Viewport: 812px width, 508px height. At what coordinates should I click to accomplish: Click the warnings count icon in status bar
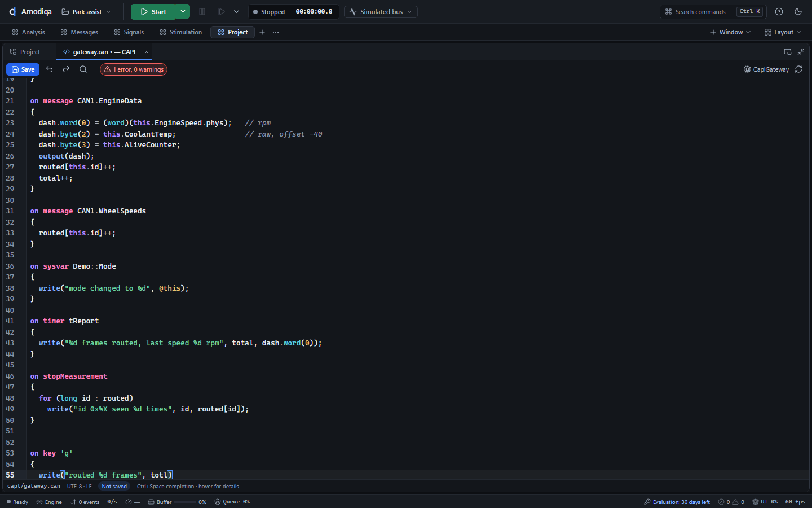735,502
